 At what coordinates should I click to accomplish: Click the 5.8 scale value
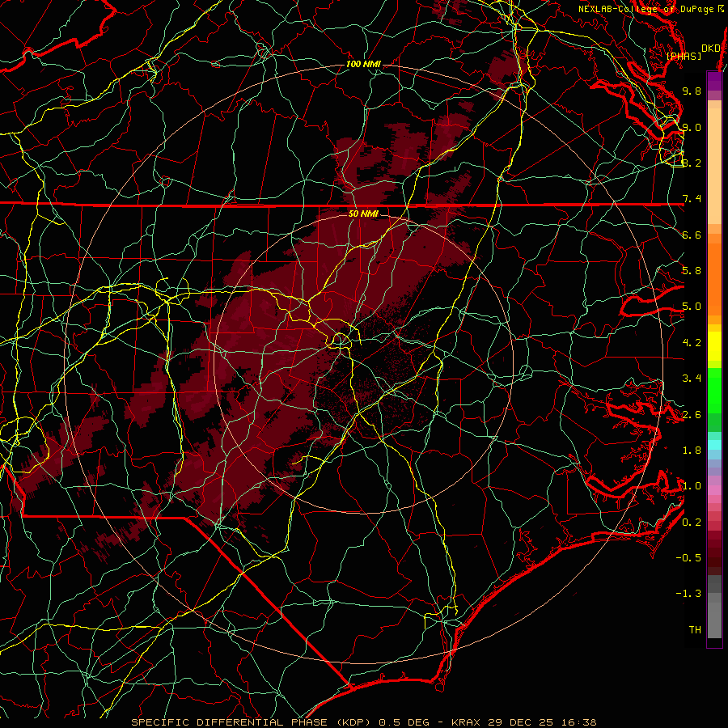[692, 271]
